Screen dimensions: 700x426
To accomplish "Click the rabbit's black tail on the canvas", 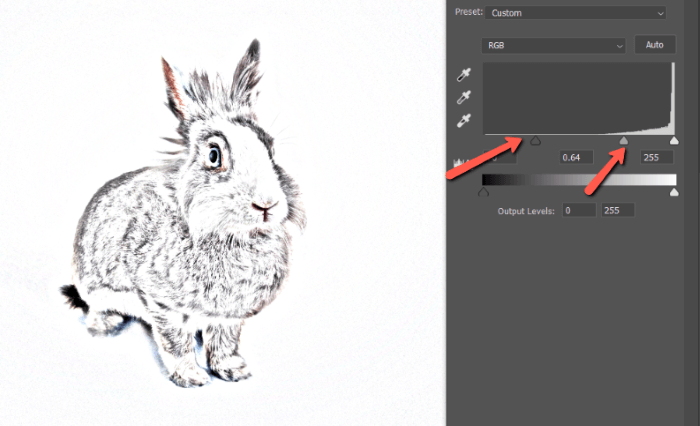I will point(71,295).
